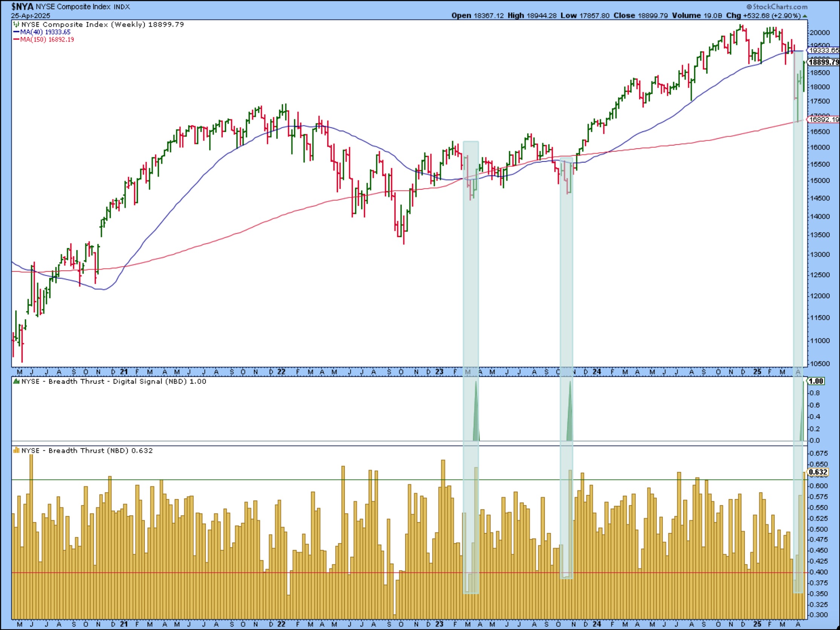Click the blue 19333.65 MA price tag
Screen dimensions: 840x630
coord(823,50)
